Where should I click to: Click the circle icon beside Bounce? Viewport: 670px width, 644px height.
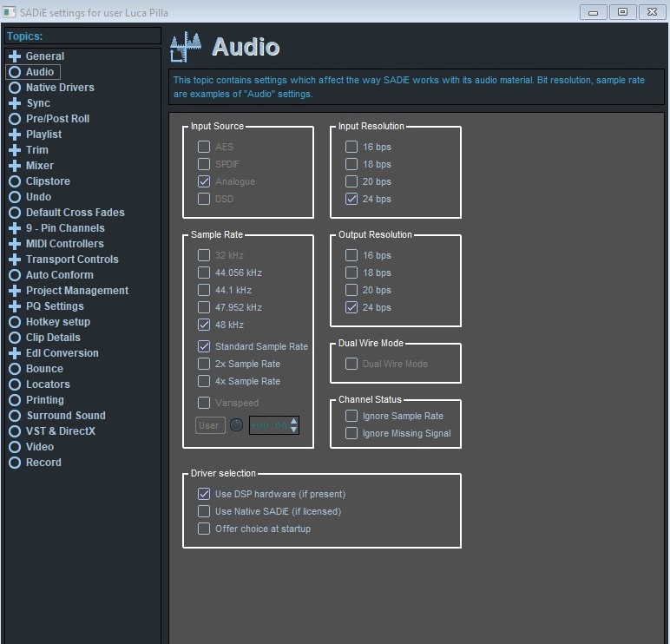pos(15,369)
